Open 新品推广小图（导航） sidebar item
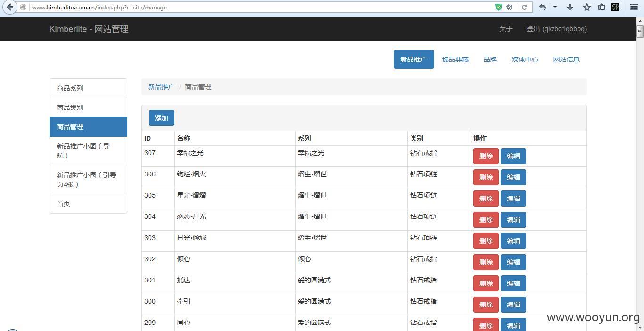The image size is (644, 331). (x=88, y=151)
